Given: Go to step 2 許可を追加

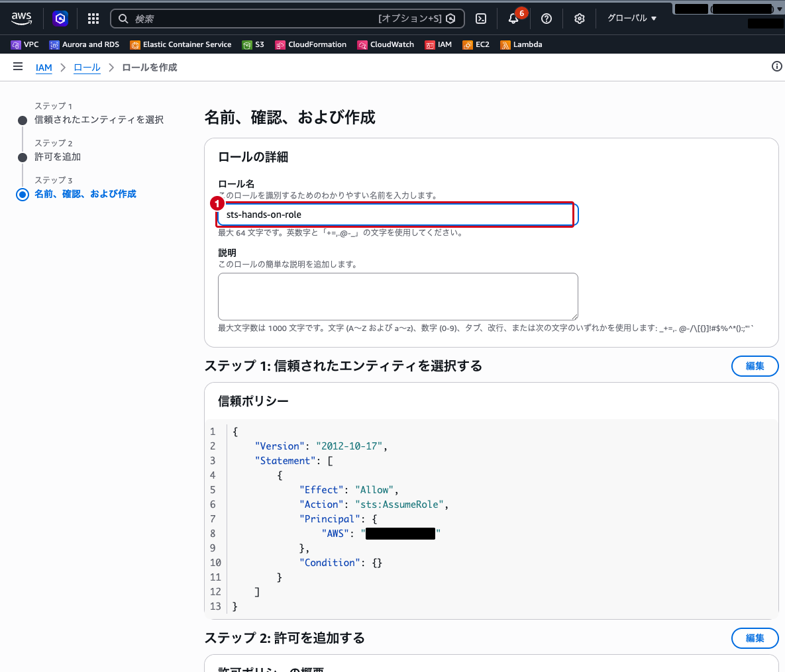Looking at the screenshot, I should tap(58, 157).
